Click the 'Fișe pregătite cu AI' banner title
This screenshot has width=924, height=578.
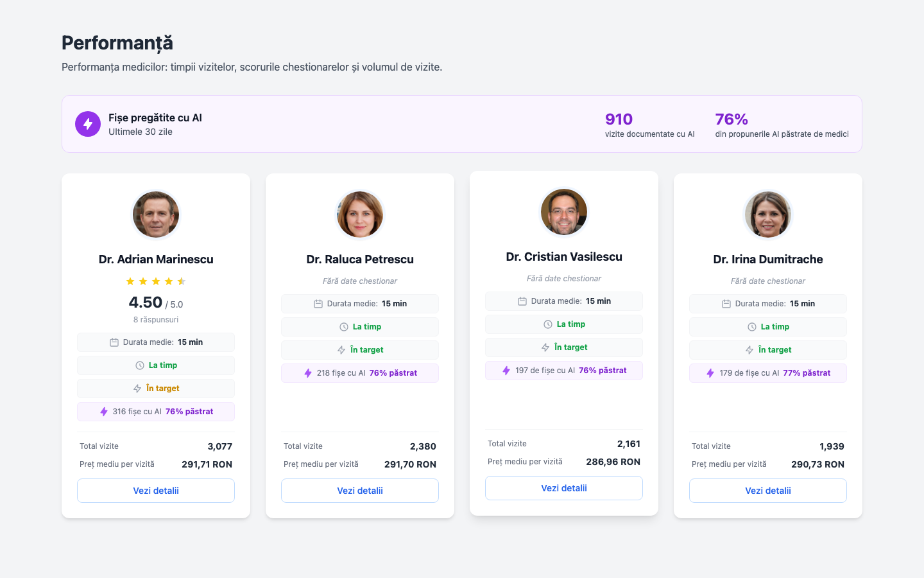155,118
